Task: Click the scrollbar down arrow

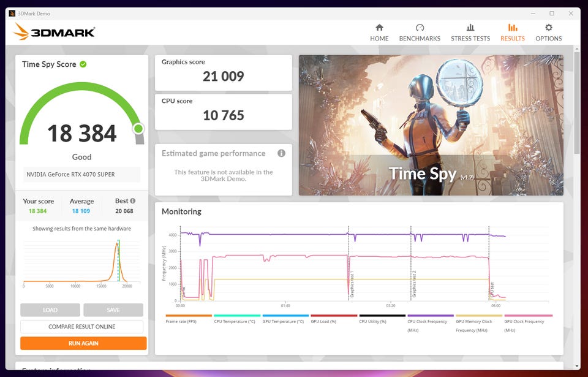Action: point(577,366)
